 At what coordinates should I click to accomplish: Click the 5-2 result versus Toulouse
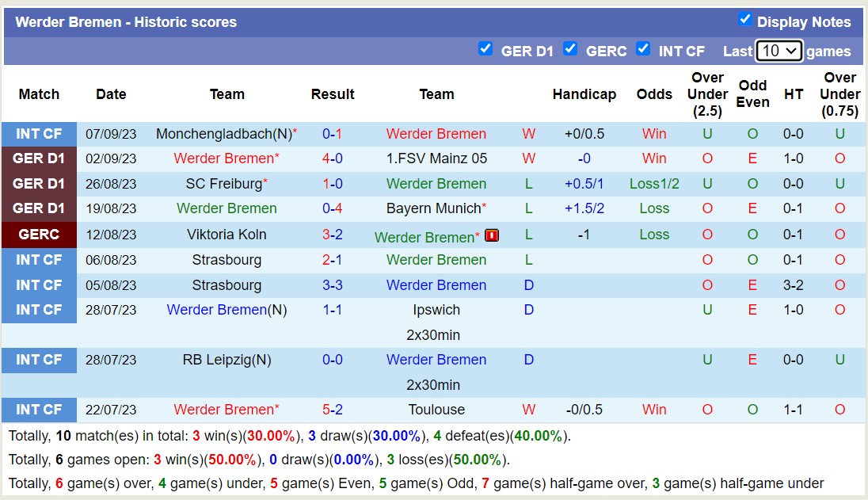coord(333,410)
